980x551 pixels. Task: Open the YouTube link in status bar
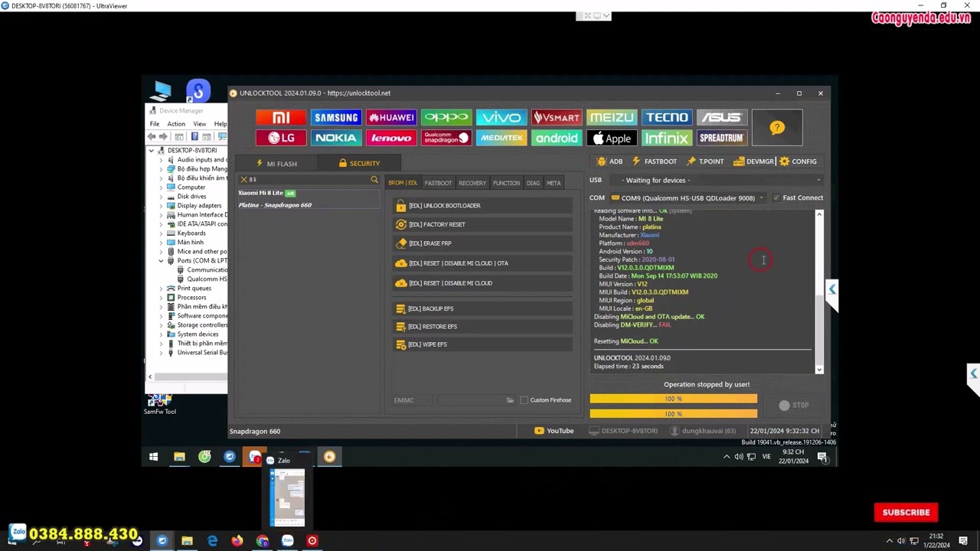554,431
